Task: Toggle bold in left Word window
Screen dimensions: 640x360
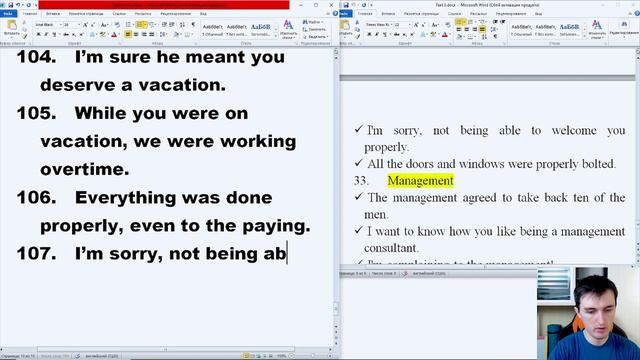Action: [38, 35]
